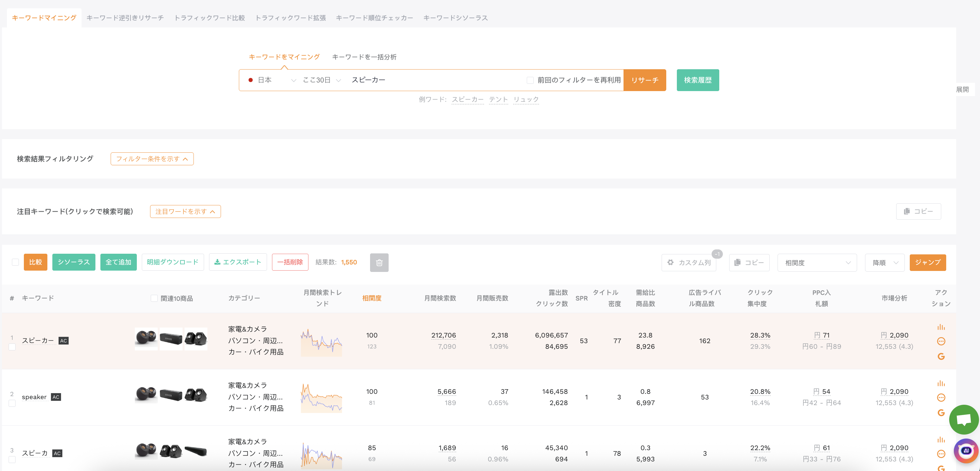
Task: Click more-options circle icon for スピーカ row
Action: coord(941,454)
